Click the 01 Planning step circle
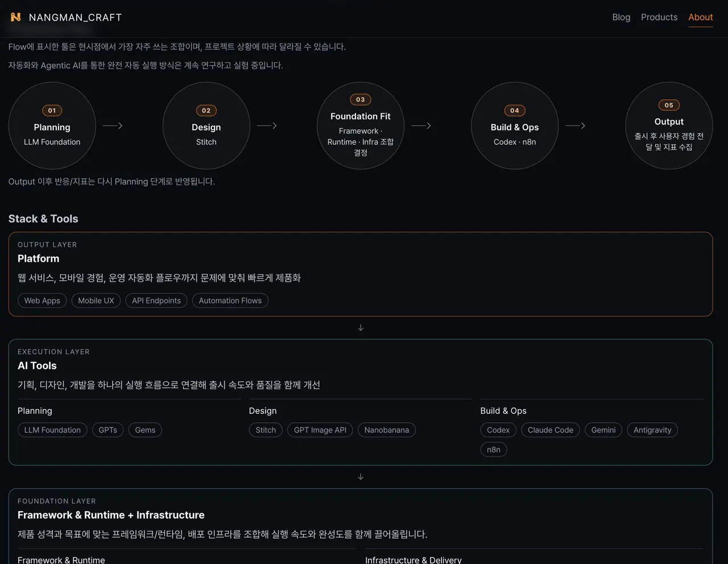Image resolution: width=728 pixels, height=564 pixels. click(52, 126)
